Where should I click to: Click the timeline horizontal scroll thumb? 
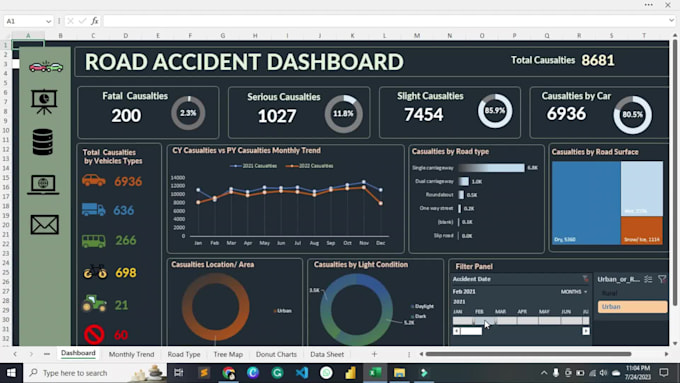[x=471, y=331]
